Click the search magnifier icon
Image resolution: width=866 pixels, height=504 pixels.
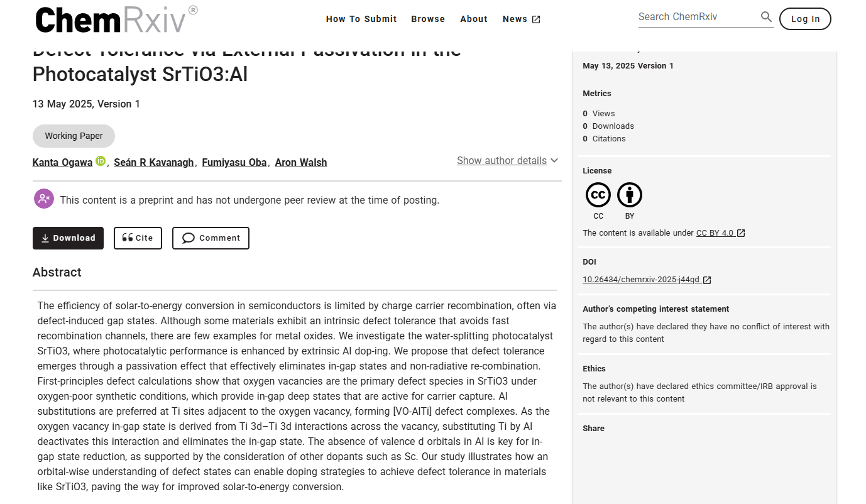(x=766, y=17)
